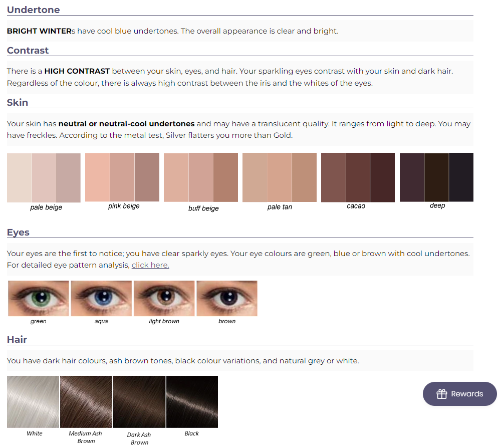The height and width of the screenshot is (448, 498).
Task: Follow the 'click here' eye analysis link
Action: tap(150, 265)
